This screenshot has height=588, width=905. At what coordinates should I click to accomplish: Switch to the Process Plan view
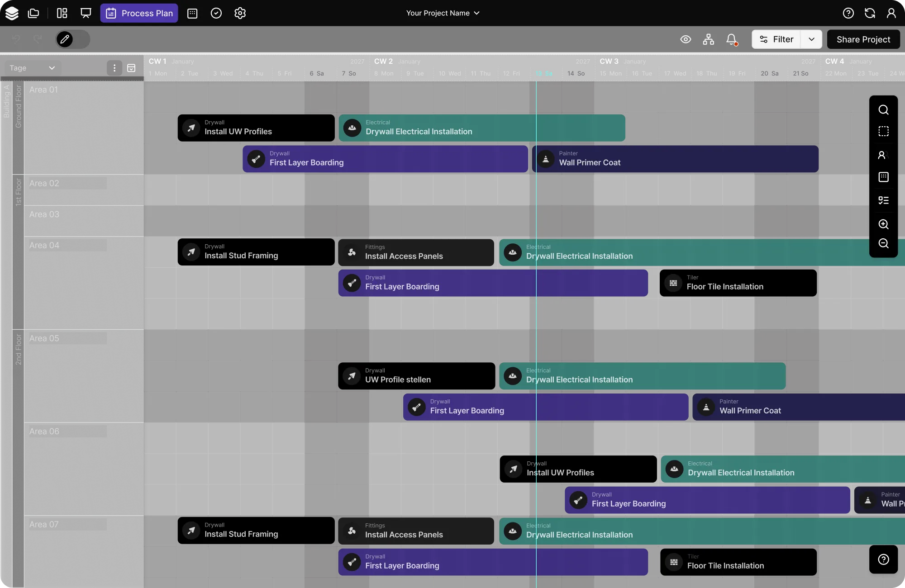tap(139, 13)
